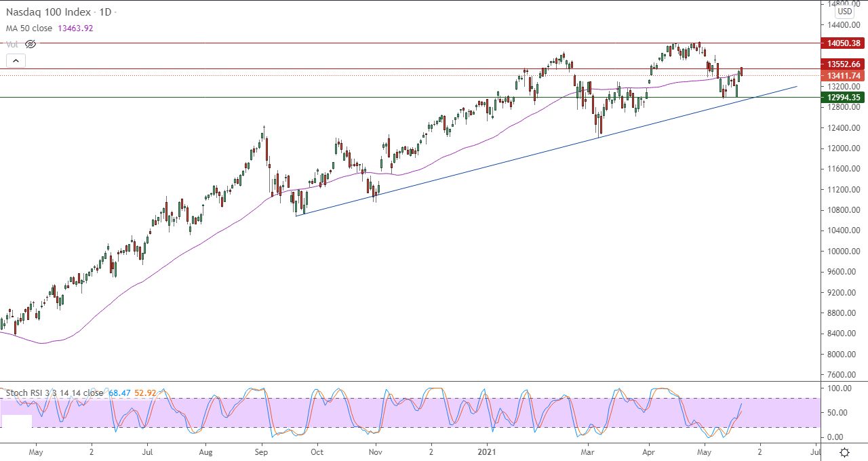Screen dimensions: 868x461
Task: Click the Stoch RSI orange value 52.92
Action: point(146,393)
